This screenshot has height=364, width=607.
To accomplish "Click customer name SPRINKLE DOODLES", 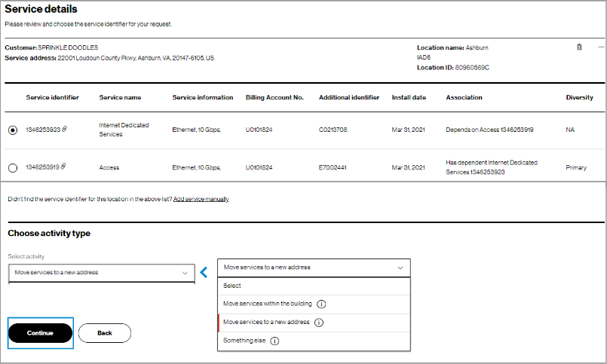I will pos(68,47).
